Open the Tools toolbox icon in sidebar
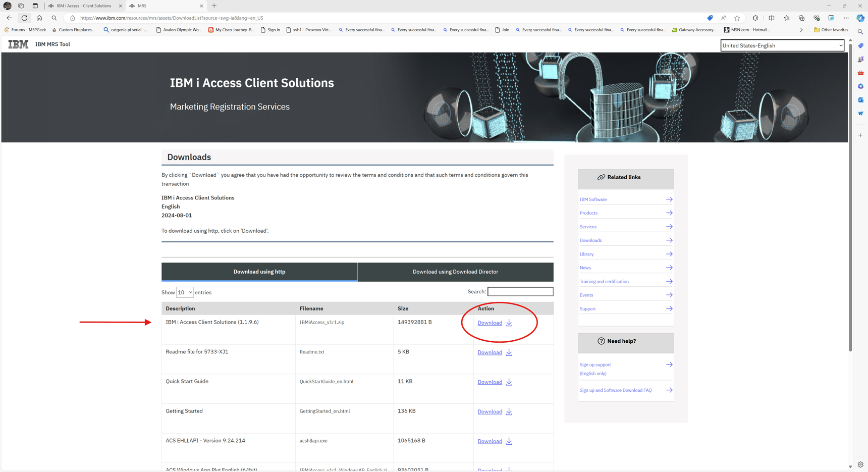Viewport: 868px width, 472px height. coord(860,73)
